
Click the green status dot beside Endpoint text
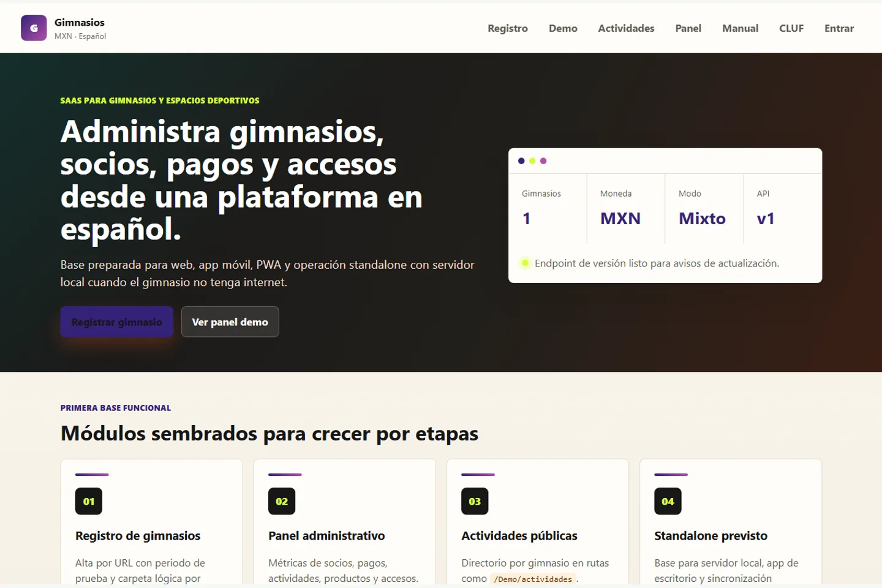[x=525, y=263]
